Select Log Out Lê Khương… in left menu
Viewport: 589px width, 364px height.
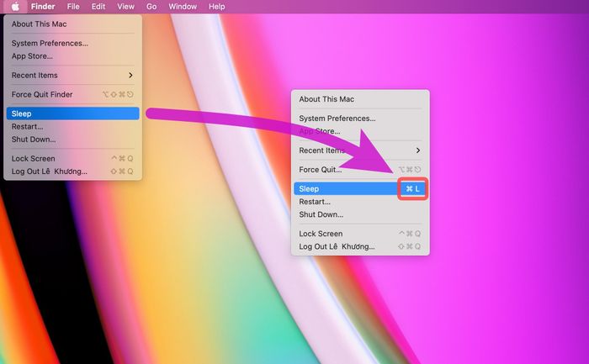73,171
